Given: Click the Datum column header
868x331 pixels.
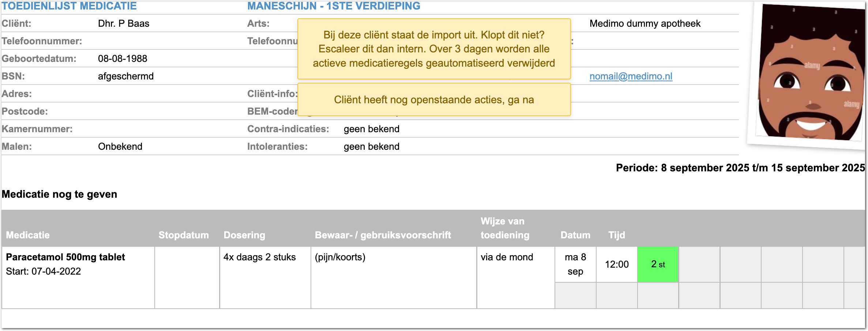Looking at the screenshot, I should [575, 235].
